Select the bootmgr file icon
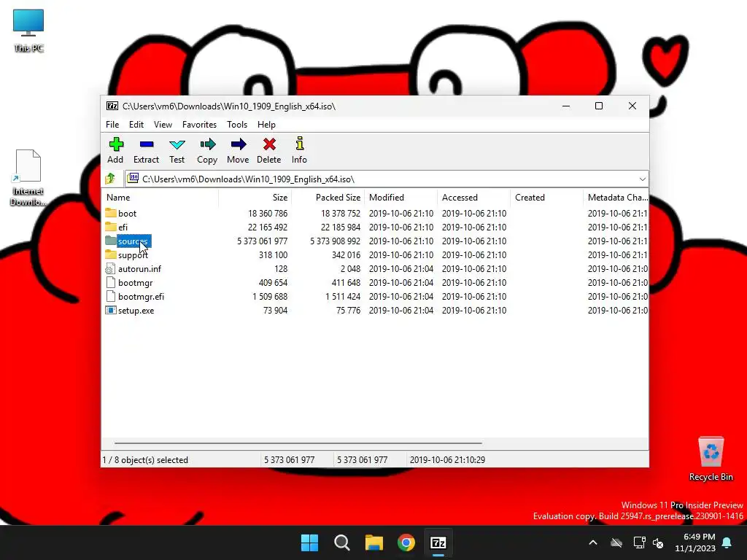 [x=111, y=282]
